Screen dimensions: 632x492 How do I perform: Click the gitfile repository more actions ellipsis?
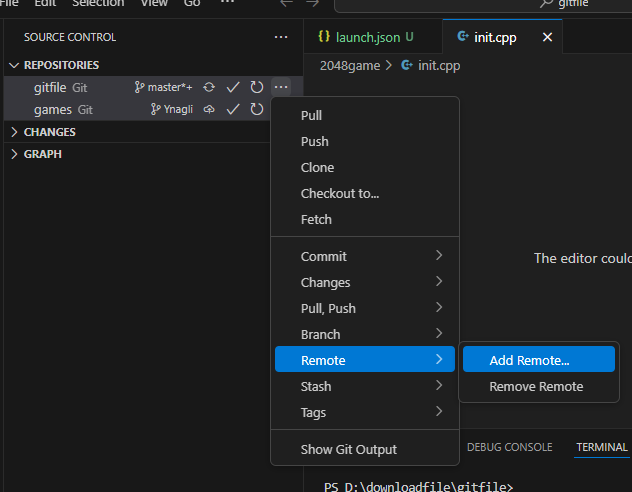pyautogui.click(x=281, y=87)
